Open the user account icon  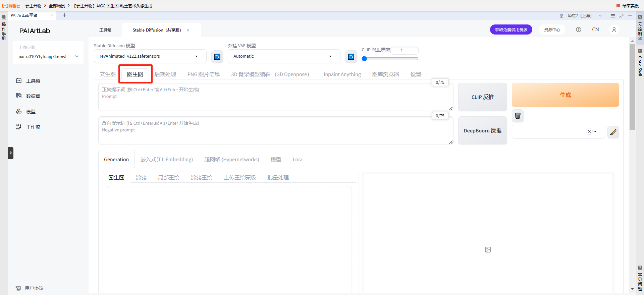614,30
